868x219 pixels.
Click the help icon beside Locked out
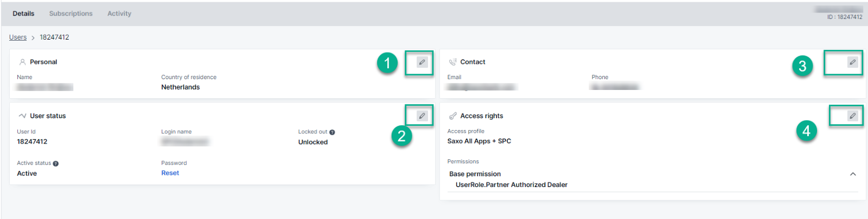[x=332, y=132]
